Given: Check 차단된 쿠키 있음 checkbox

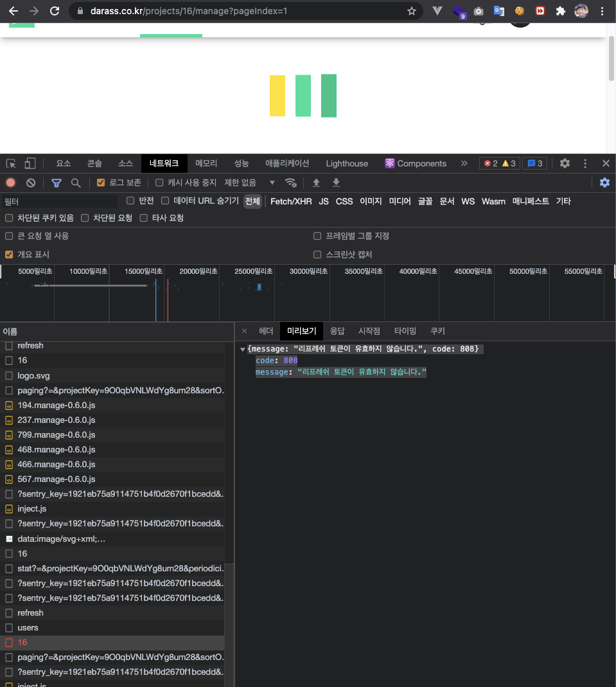Looking at the screenshot, I should point(9,218).
